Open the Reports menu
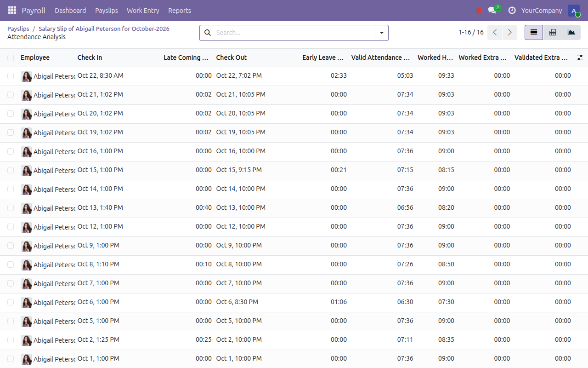The height and width of the screenshot is (368, 588). tap(180, 11)
